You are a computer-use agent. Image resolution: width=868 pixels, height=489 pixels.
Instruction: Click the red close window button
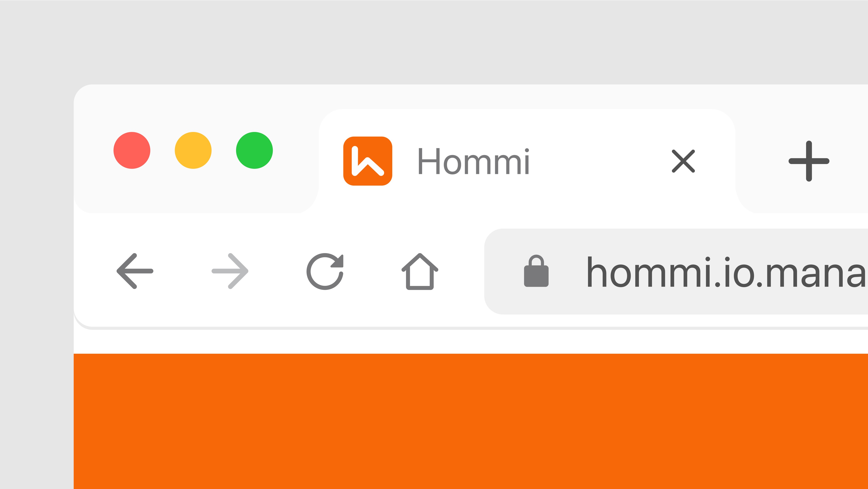coord(132,150)
